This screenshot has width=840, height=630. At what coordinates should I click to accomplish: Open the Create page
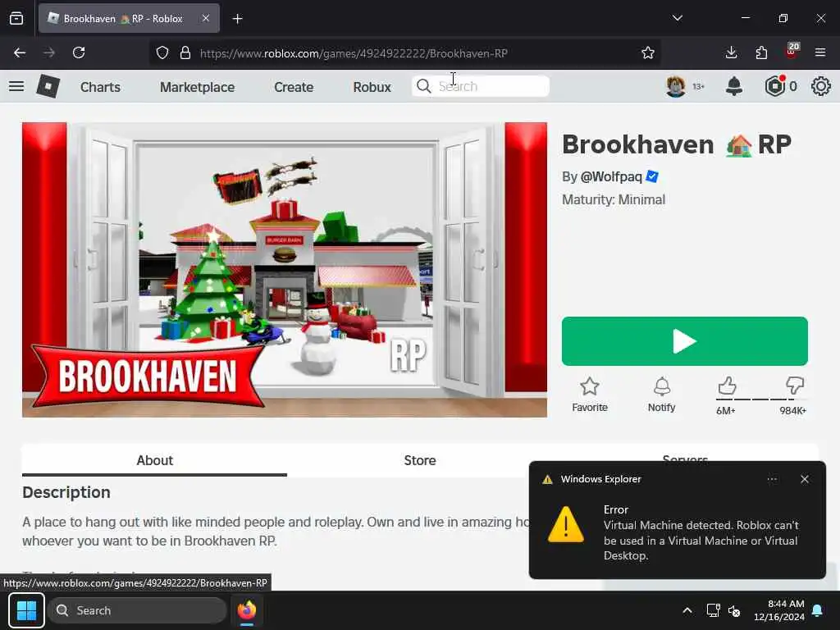(x=294, y=87)
